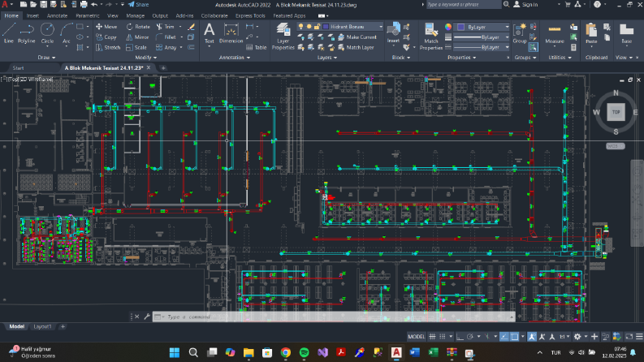Expand the Annotation panel
The height and width of the screenshot is (362, 644).
coord(235,58)
